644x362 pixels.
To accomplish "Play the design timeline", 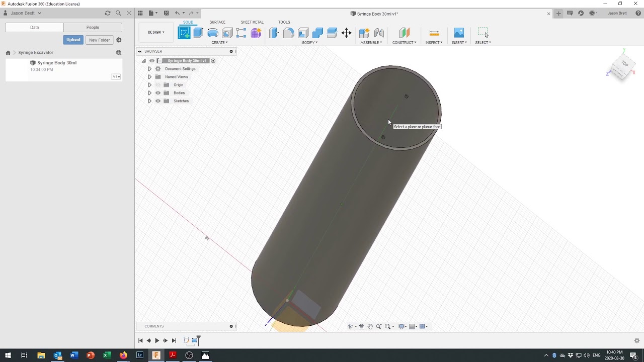I will 157,340.
